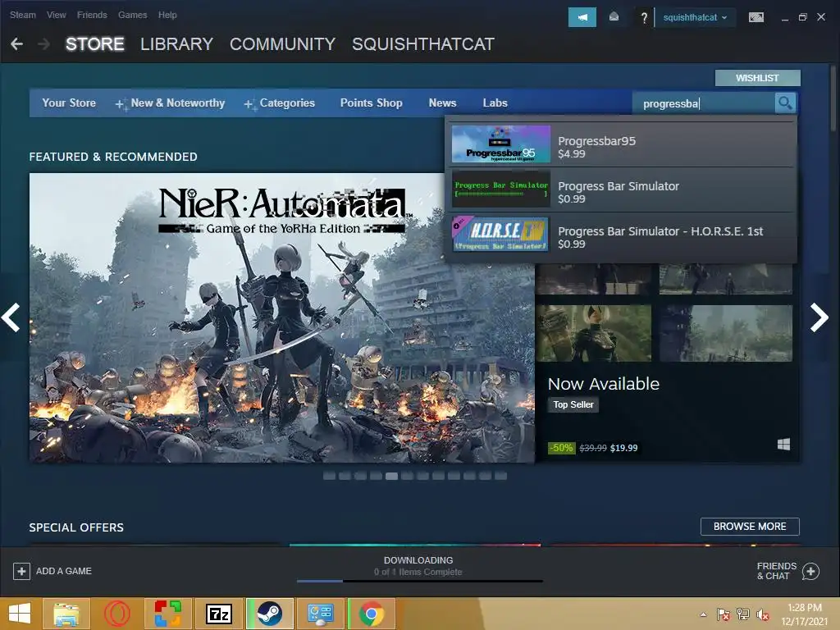Click the forward navigation arrow

(x=44, y=44)
